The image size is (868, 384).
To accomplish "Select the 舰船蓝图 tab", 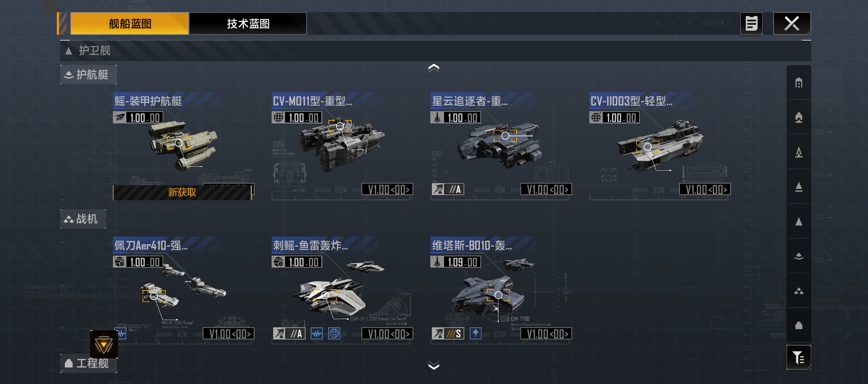I will [x=129, y=23].
